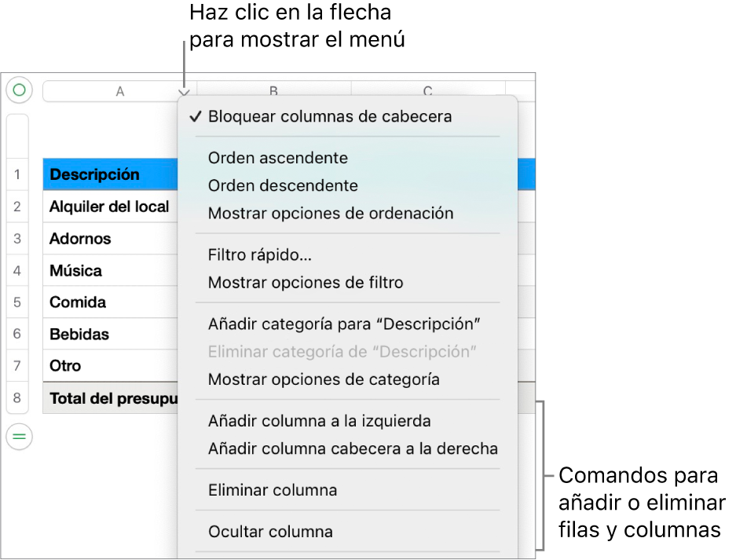Select column B header
The height and width of the screenshot is (560, 736).
273,90
